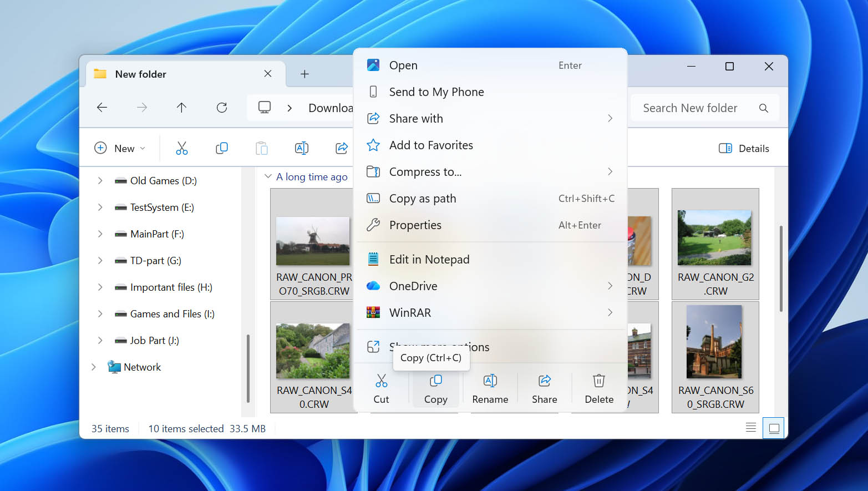Refresh the folder view

222,108
